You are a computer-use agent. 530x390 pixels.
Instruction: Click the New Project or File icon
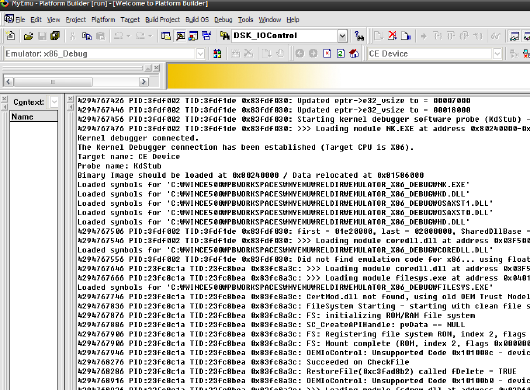[x=10, y=35]
